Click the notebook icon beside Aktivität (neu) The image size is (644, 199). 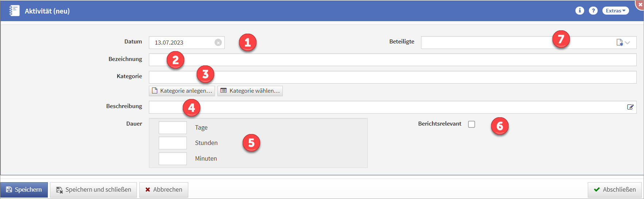tap(14, 11)
